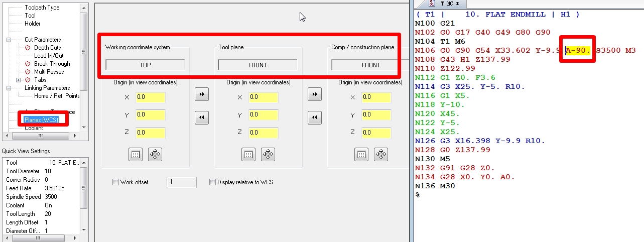
Task: Select Home / Ref. Points in the tree
Action: 57,96
